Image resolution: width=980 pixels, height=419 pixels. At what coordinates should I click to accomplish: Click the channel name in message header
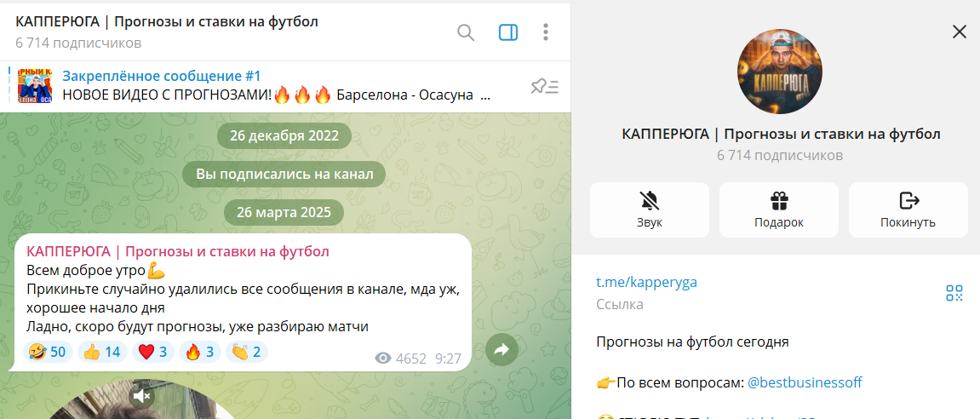(177, 252)
